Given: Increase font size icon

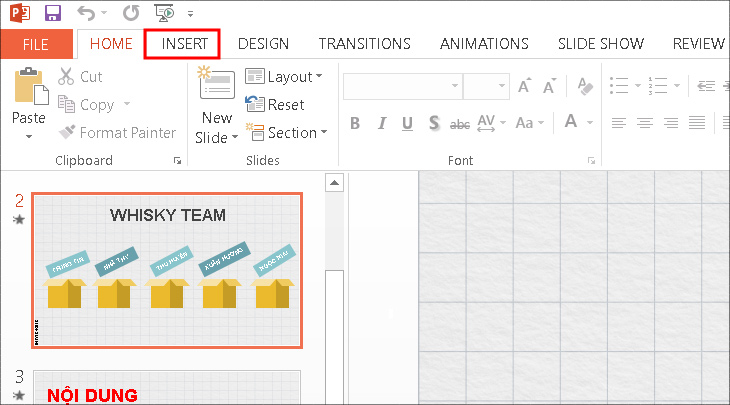Looking at the screenshot, I should click(x=524, y=86).
